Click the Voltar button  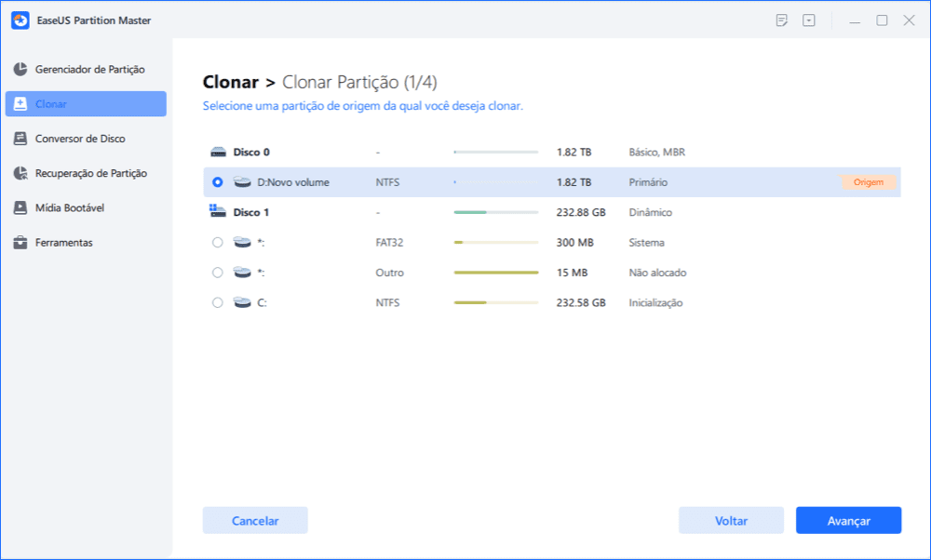(731, 520)
